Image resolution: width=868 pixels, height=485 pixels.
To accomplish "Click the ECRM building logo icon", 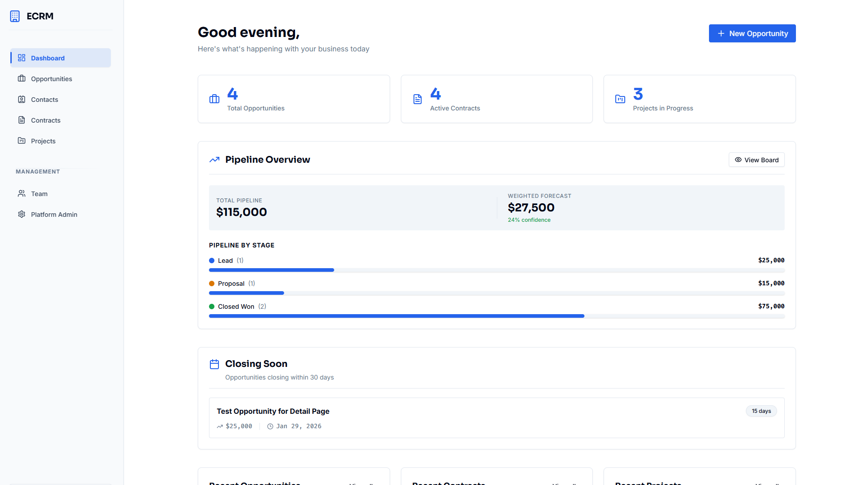I will 15,16.
